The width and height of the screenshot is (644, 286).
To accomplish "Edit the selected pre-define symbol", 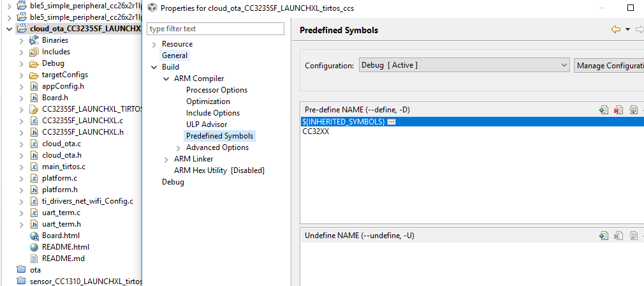I will (x=633, y=110).
